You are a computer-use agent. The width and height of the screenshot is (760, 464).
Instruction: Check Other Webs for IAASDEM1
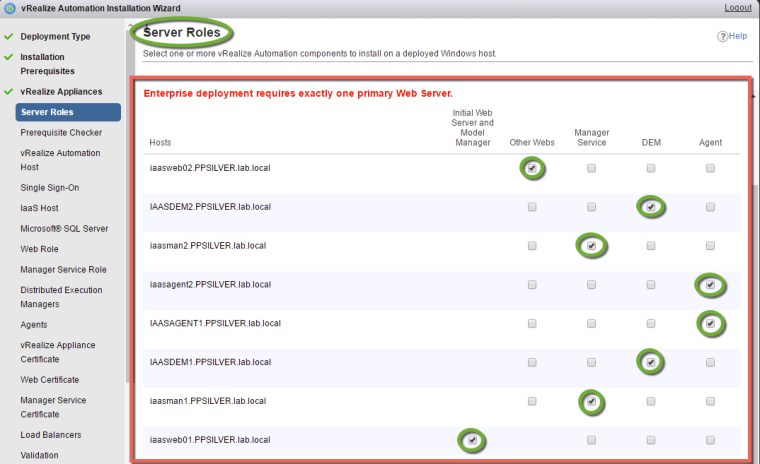tap(532, 362)
